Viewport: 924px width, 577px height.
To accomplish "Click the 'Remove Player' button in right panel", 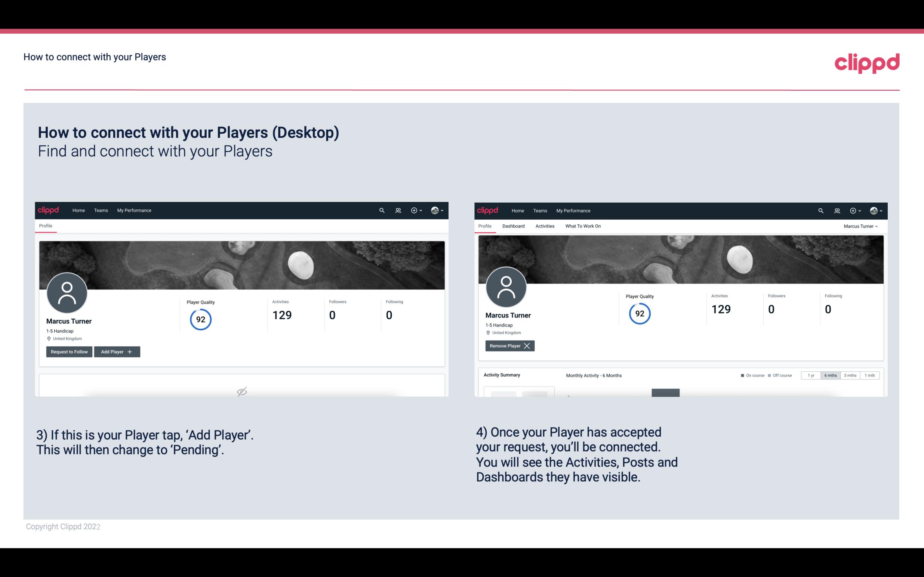I will [x=509, y=346].
